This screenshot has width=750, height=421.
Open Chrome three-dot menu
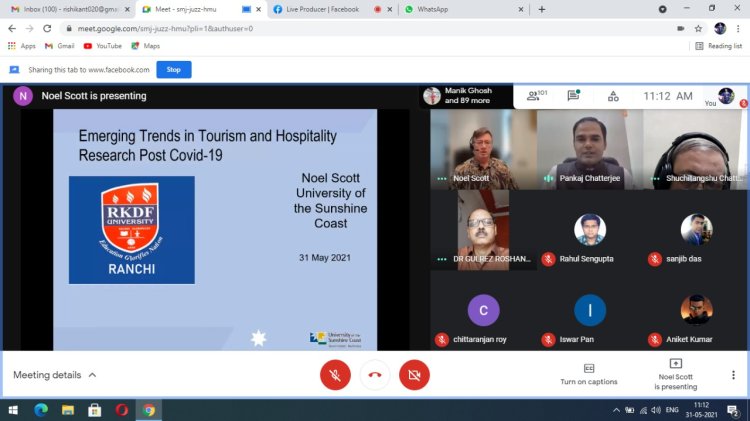[x=739, y=28]
